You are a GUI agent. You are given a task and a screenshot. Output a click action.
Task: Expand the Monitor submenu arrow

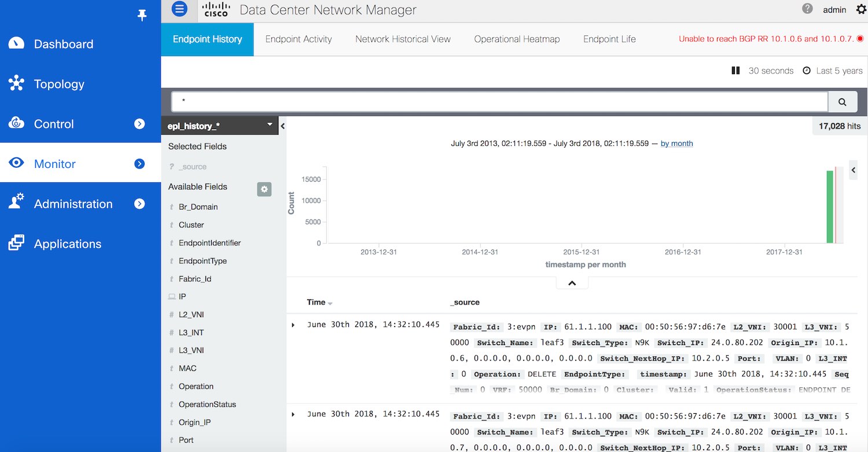139,164
